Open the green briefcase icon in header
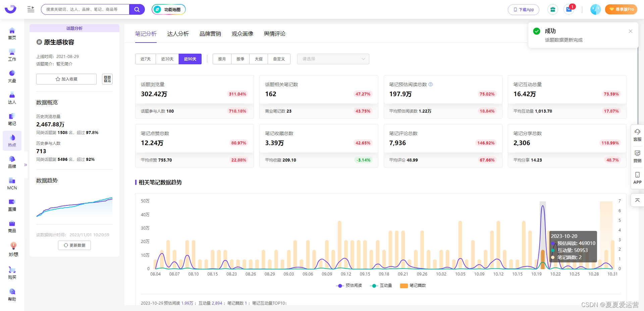This screenshot has width=644, height=311. [553, 9]
